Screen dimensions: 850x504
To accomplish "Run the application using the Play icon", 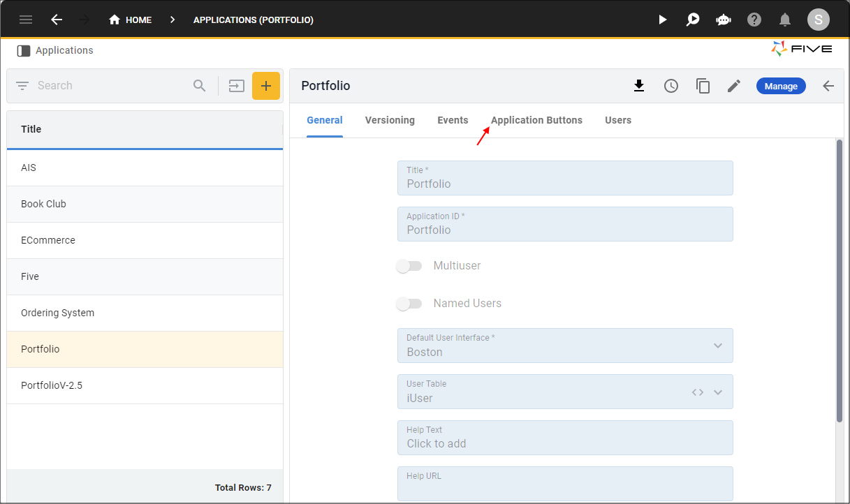I will tap(662, 19).
